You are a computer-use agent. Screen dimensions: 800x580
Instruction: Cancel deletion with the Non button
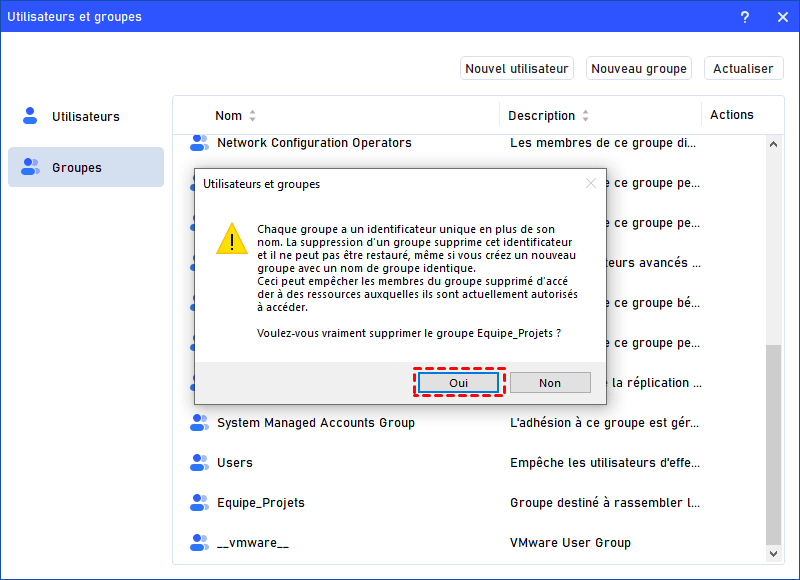[550, 383]
